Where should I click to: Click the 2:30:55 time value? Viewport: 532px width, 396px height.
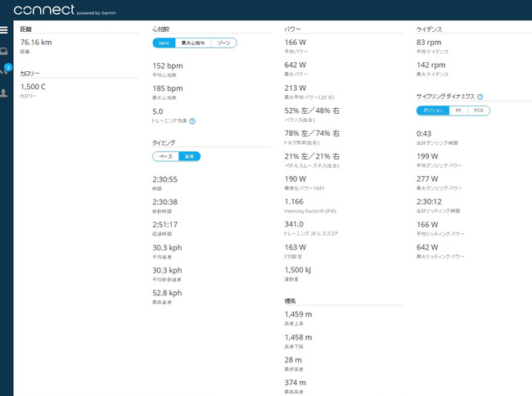pyautogui.click(x=165, y=179)
